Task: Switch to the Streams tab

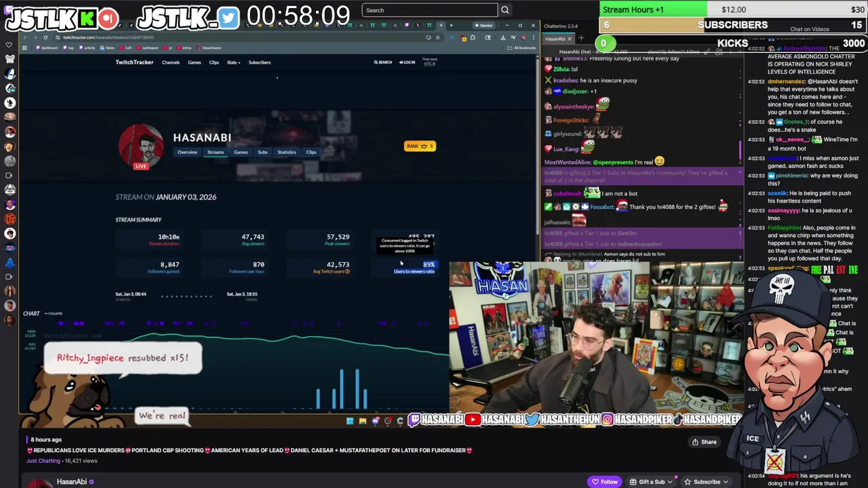Action: tap(216, 152)
